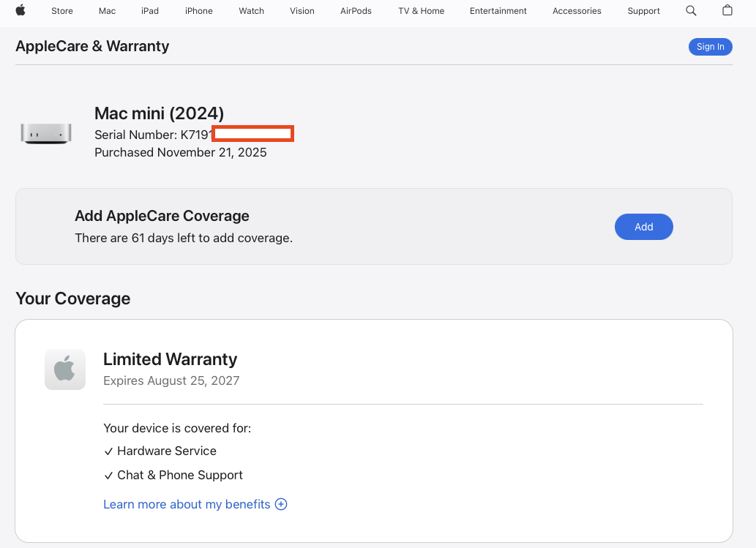Open the Vision menu item
The height and width of the screenshot is (548, 756).
pos(302,10)
